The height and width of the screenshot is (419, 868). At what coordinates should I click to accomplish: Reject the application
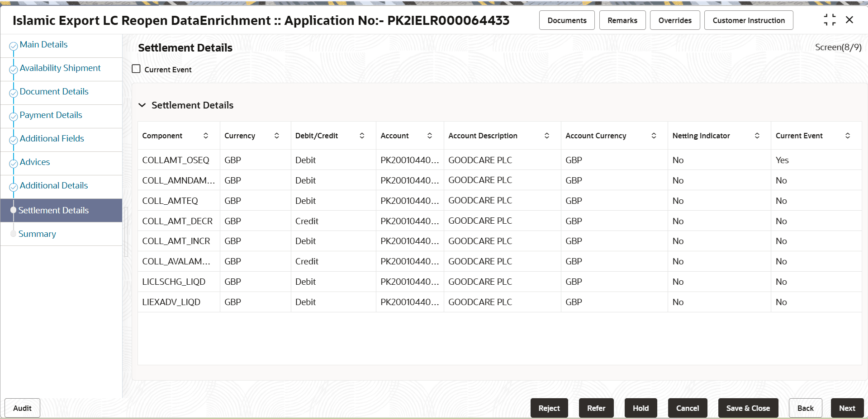point(549,408)
